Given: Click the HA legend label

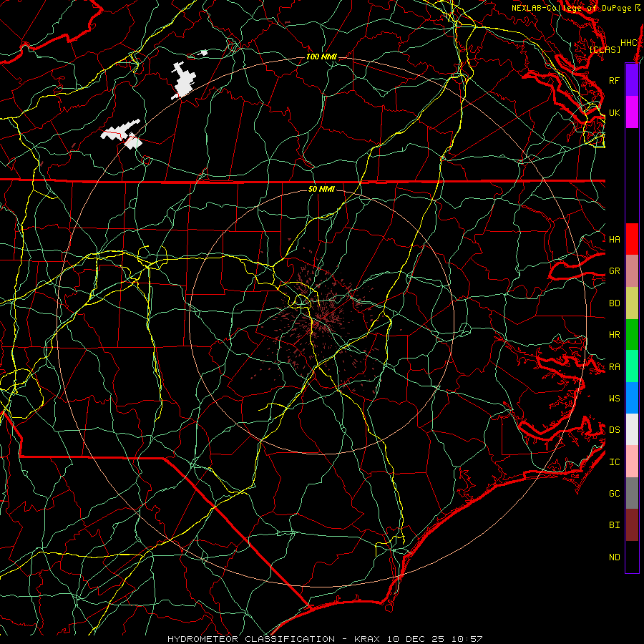Looking at the screenshot, I should tap(614, 239).
